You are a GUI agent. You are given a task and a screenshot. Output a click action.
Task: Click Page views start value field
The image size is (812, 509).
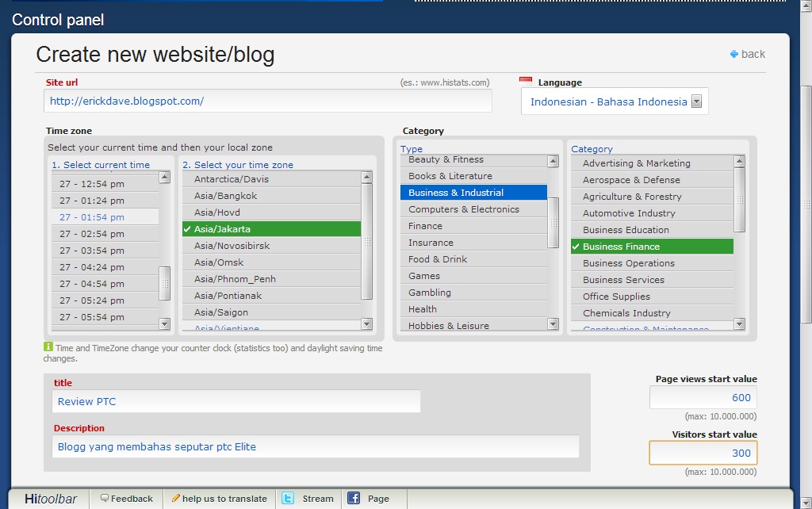(x=703, y=398)
